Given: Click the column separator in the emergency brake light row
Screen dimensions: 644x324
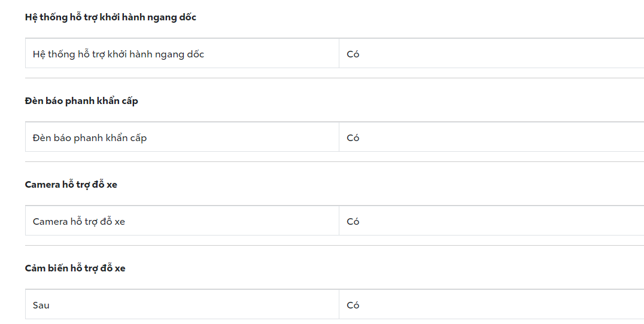Looking at the screenshot, I should [x=339, y=137].
